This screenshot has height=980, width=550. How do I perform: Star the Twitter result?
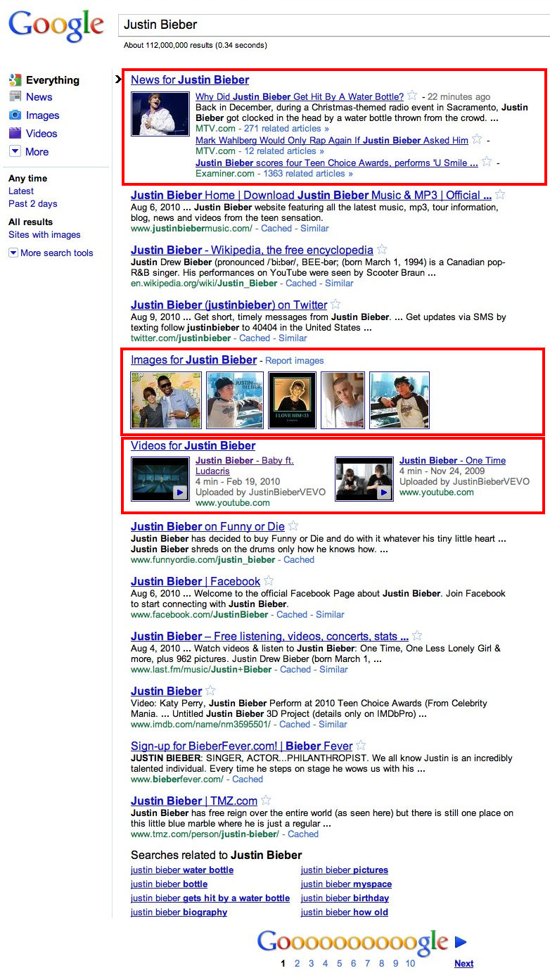click(335, 304)
